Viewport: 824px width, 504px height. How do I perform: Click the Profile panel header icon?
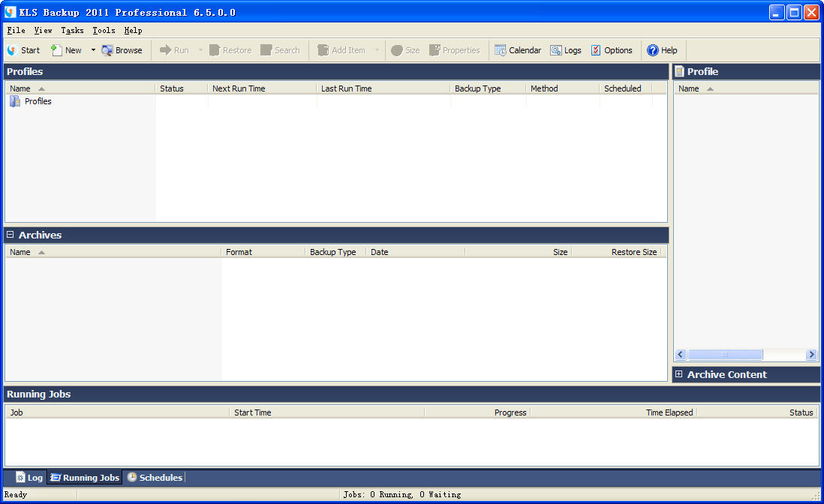point(679,71)
